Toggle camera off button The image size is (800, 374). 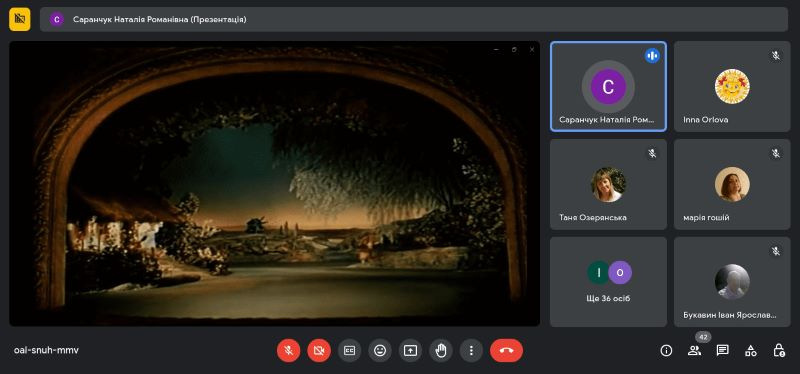[319, 351]
